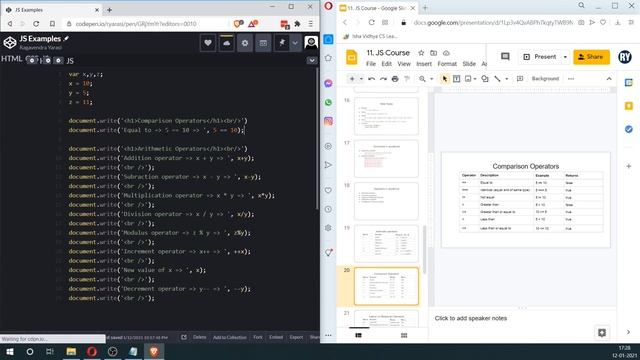Bookmark the CodePen page

(52, 24)
